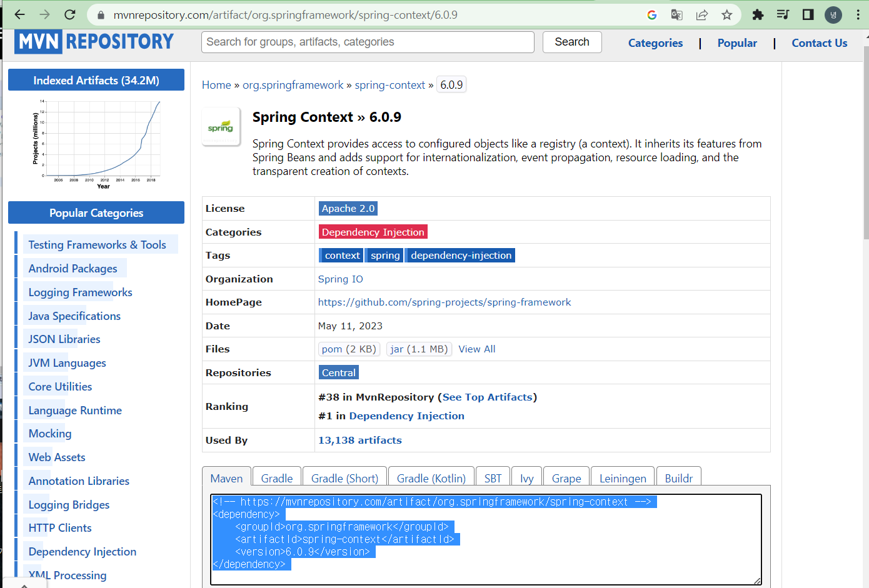Open JSON Libraries category
Viewport: 869px width, 588px height.
[x=64, y=339]
